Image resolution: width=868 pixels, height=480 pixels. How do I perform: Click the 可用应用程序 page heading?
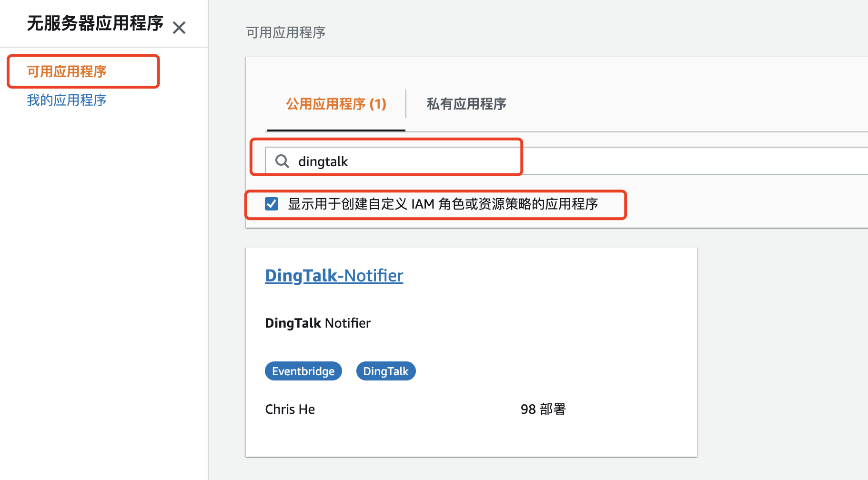tap(285, 32)
